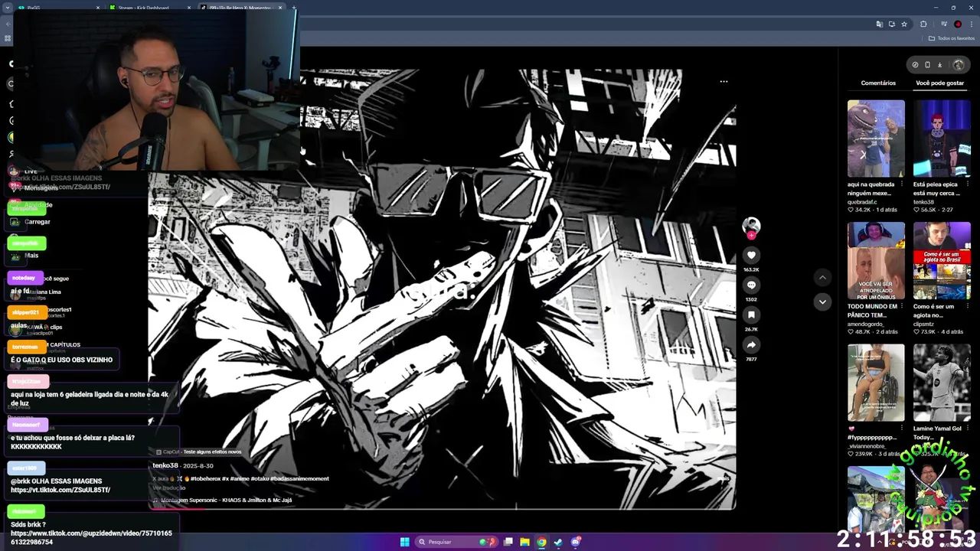Click the Chrome translate page icon
980x551 pixels.
pos(879,24)
